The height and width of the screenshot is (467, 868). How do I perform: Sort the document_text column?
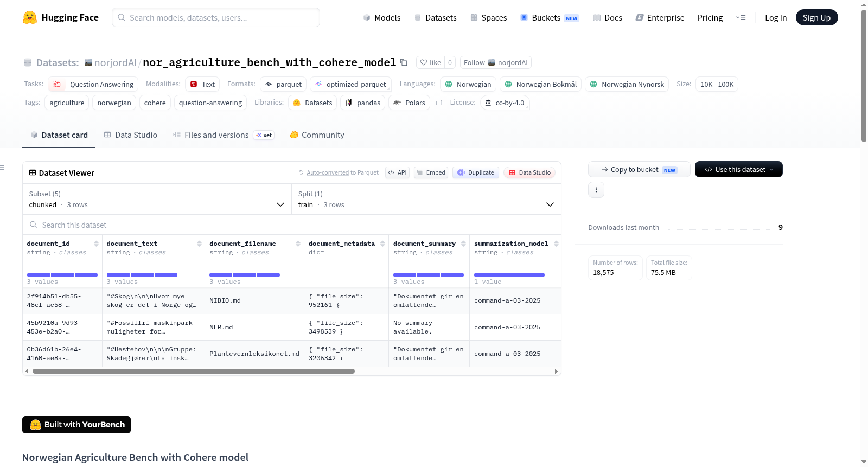[x=199, y=244]
